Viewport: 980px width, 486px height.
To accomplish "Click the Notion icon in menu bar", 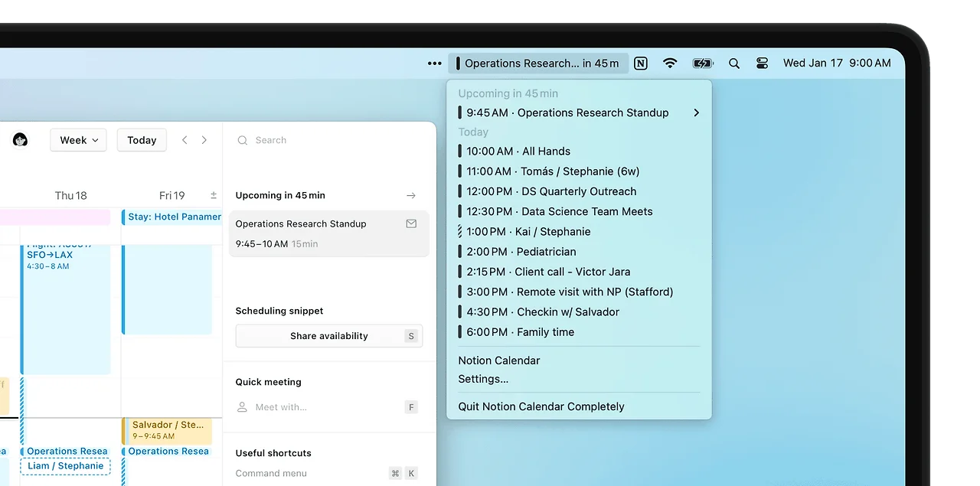I will click(x=641, y=64).
